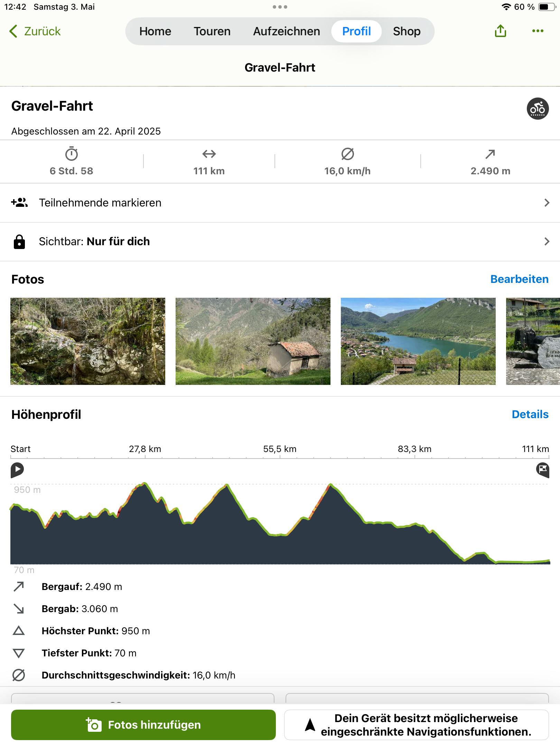This screenshot has height=747, width=560.
Task: Expand the Teilnehmende markieren row chevron
Action: (x=547, y=203)
